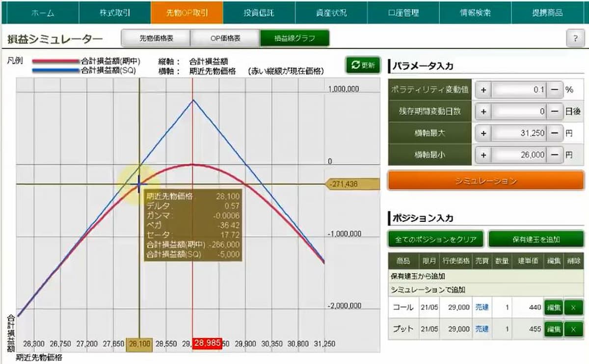Click 保有建玉を追加 button

pyautogui.click(x=536, y=240)
